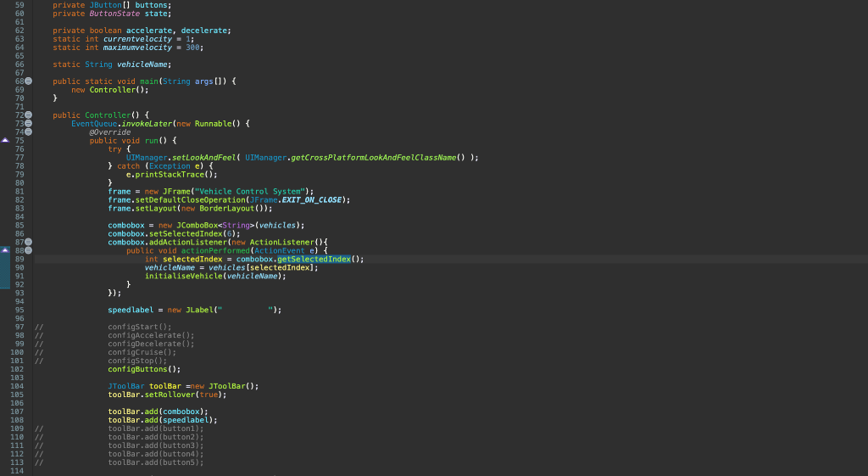Click the EventQueue class name
868x476 pixels.
94,124
